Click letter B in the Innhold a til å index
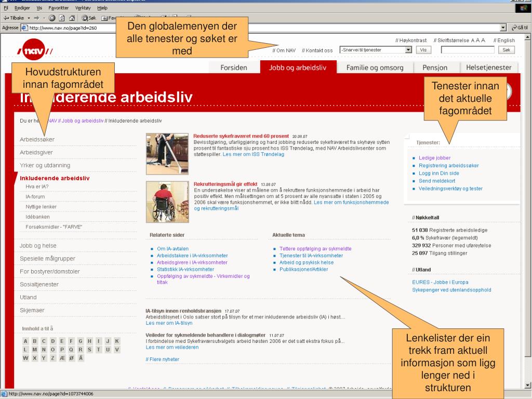Viewport: 532px width, 399px height. point(35,341)
